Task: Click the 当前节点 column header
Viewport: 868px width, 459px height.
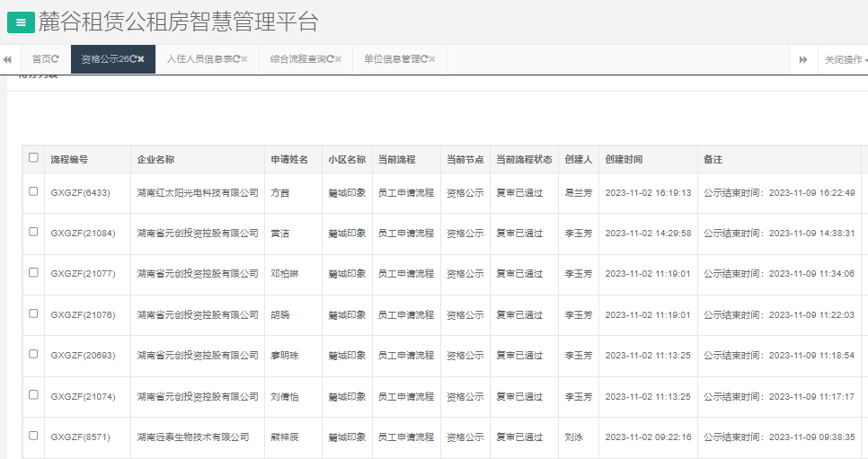Action: point(465,160)
